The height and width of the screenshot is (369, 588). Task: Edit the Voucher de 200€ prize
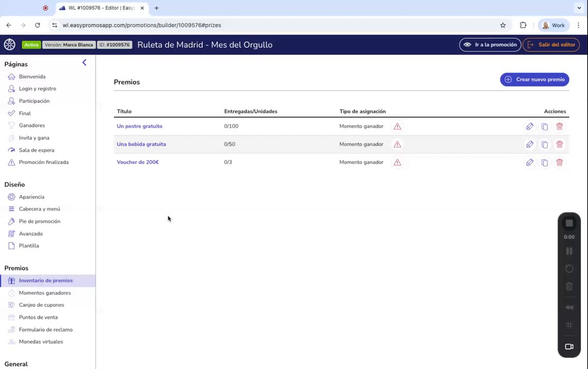(x=530, y=162)
